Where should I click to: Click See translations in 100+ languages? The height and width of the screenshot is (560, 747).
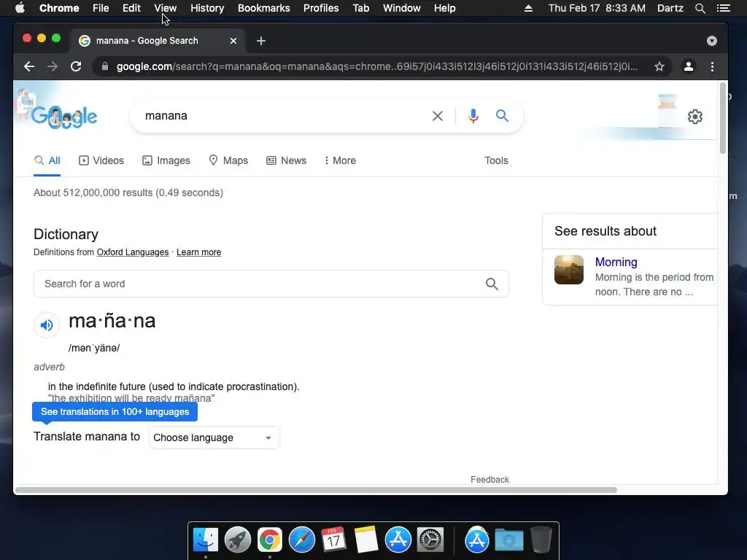pos(115,412)
